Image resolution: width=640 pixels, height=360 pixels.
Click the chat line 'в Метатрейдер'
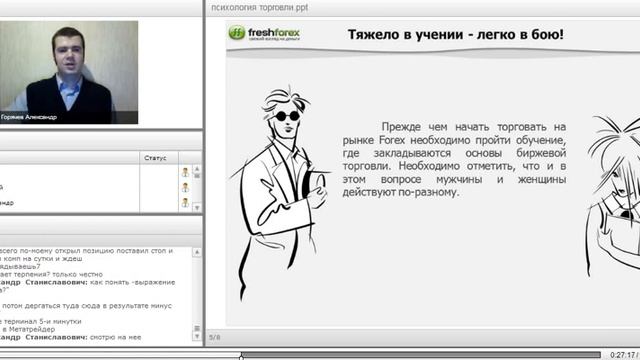point(28,329)
